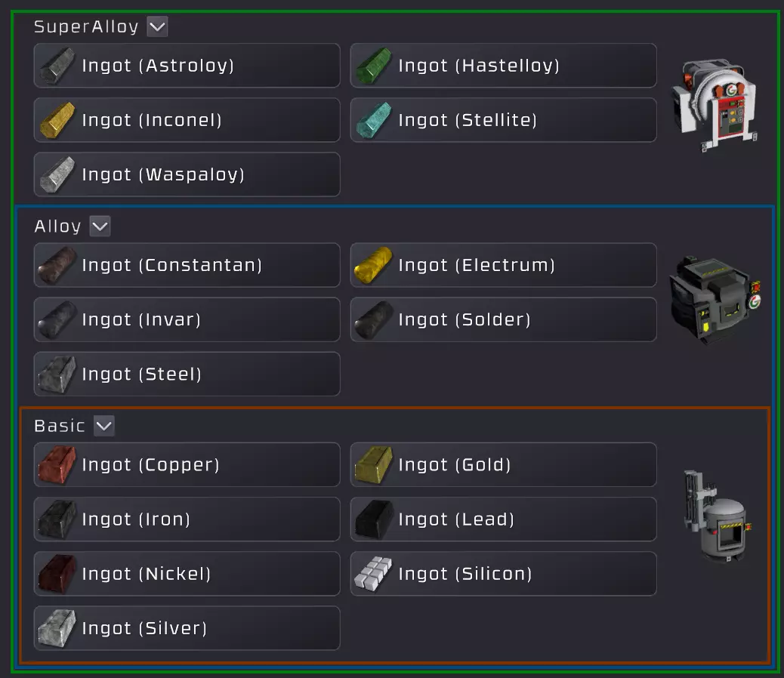Viewport: 784px width, 678px height.
Task: Choose Ingot (Silver) entry
Action: point(187,628)
